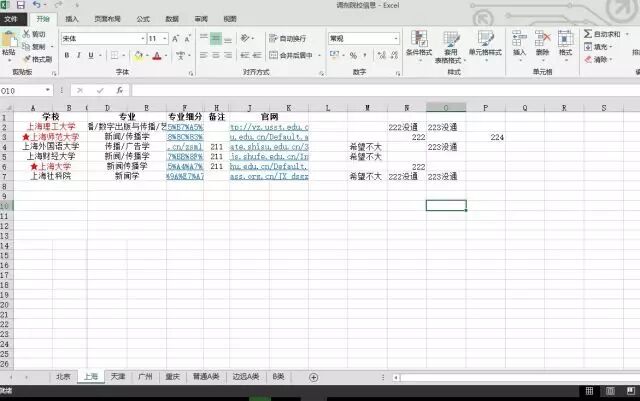This screenshot has height=401, width=640.
Task: Decrease the font size
Action: coord(187,39)
